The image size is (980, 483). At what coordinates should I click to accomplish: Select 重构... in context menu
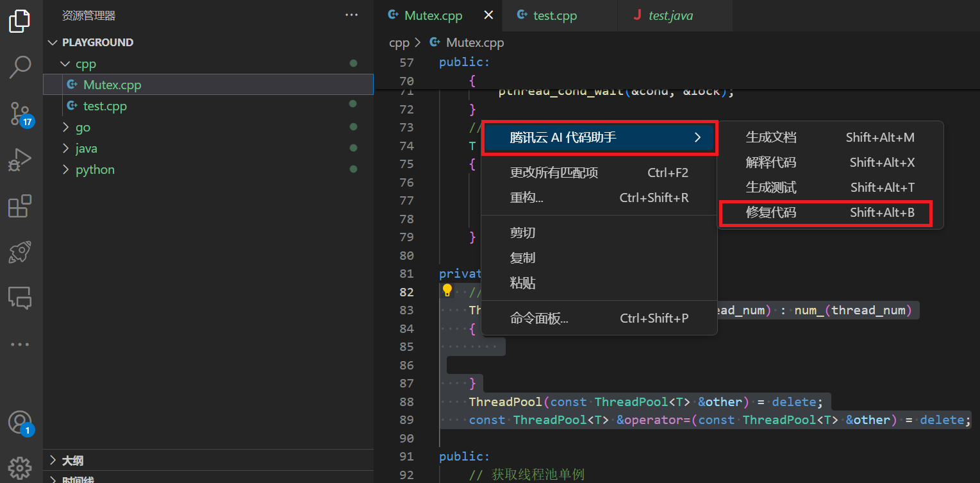click(x=599, y=198)
